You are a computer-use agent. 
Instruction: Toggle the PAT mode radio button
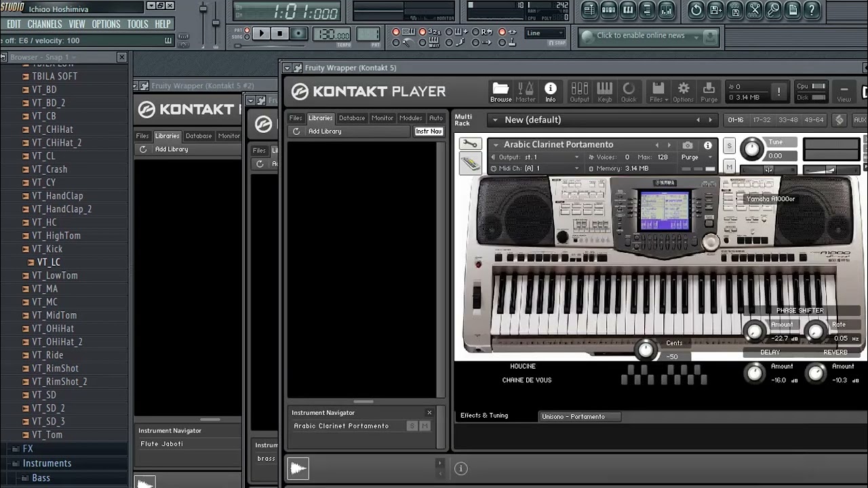pos(248,30)
